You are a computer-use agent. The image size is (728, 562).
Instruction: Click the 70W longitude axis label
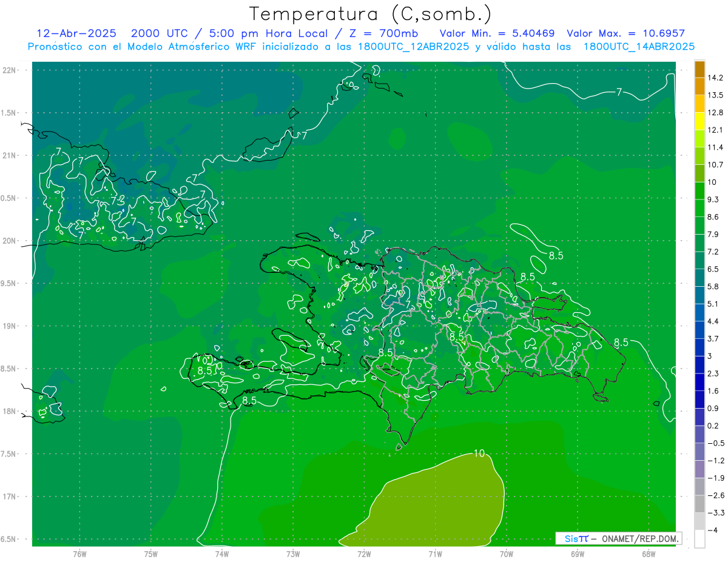506,554
